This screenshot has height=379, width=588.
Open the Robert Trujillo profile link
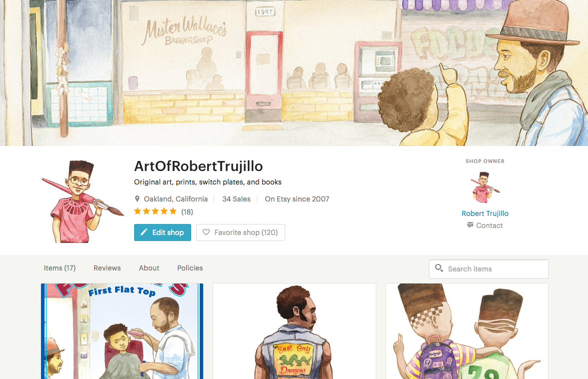click(485, 213)
